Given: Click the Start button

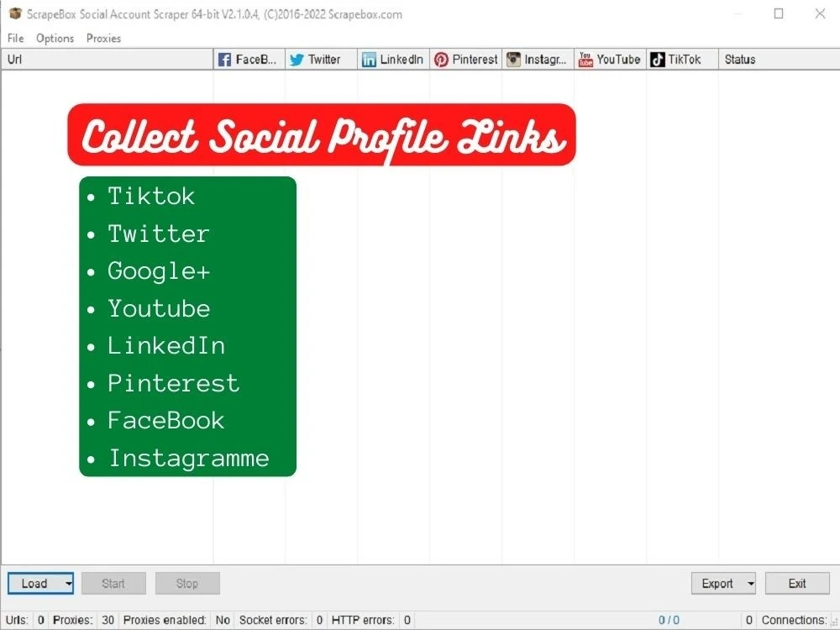Looking at the screenshot, I should point(113,584).
